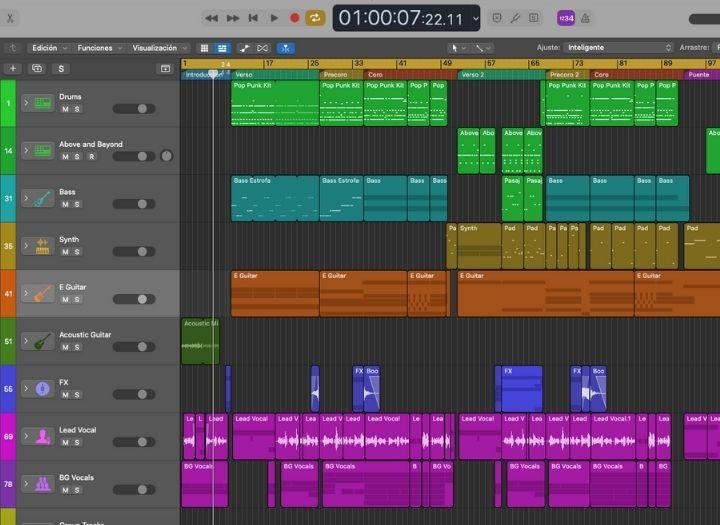
Task: Select the first Precoro arrangement marker
Action: tap(341, 74)
